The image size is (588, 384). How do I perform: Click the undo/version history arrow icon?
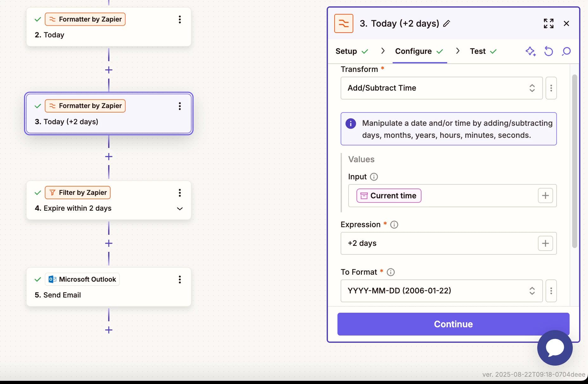click(x=549, y=51)
